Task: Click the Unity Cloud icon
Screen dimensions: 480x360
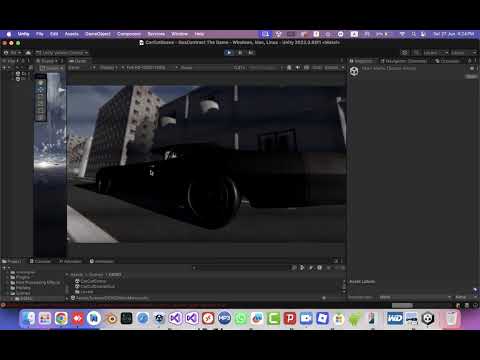Action: click(28, 53)
